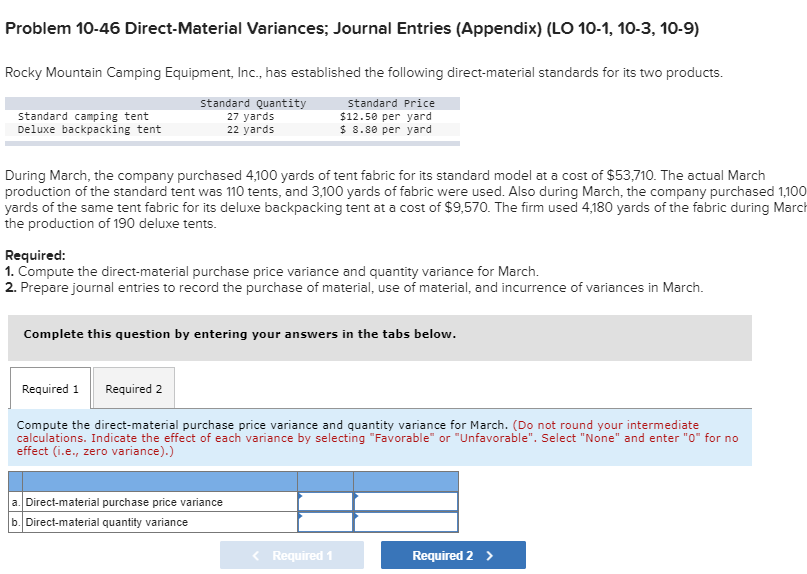Click the '$ 8.80 per yard' price cell

point(385,129)
